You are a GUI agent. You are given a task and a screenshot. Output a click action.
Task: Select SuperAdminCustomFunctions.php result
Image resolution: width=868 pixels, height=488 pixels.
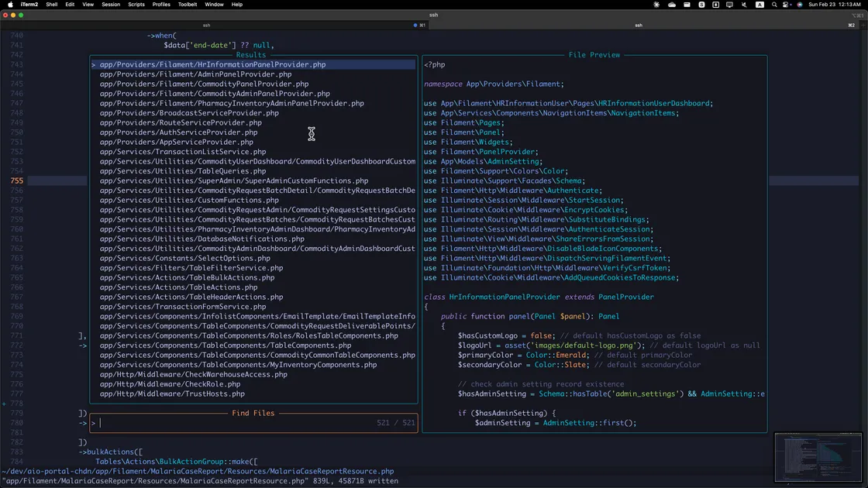tap(233, 181)
